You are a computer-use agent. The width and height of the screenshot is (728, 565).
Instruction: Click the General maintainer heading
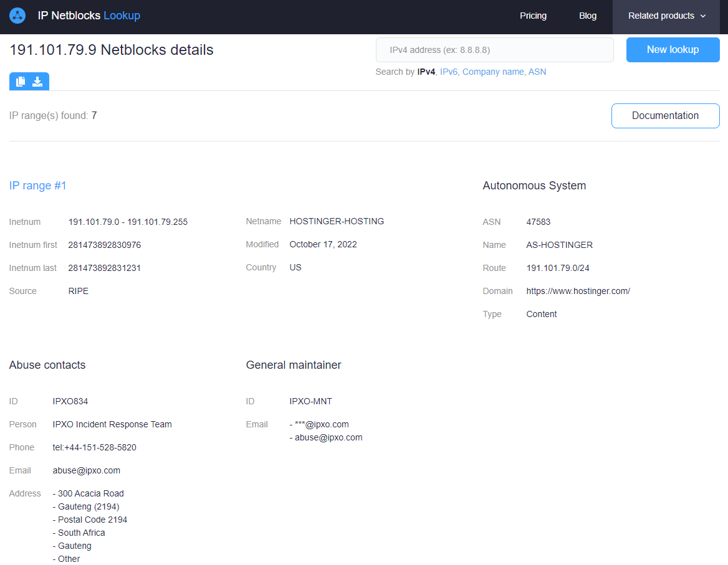pos(294,365)
